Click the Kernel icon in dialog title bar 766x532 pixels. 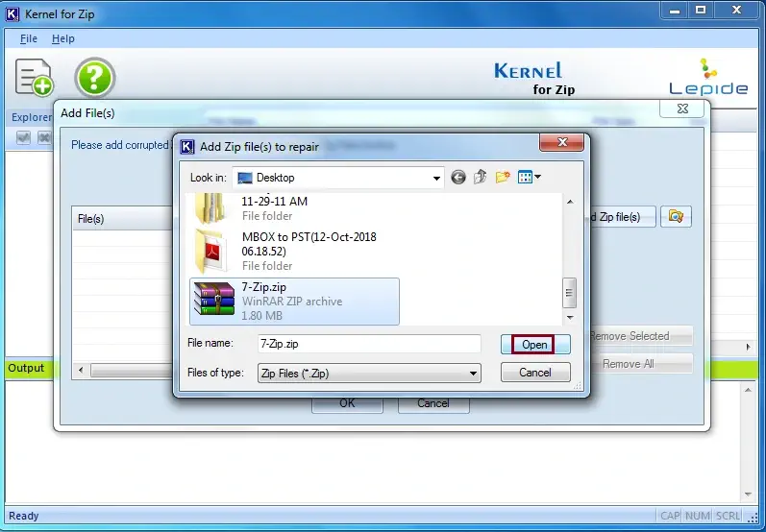point(187,146)
